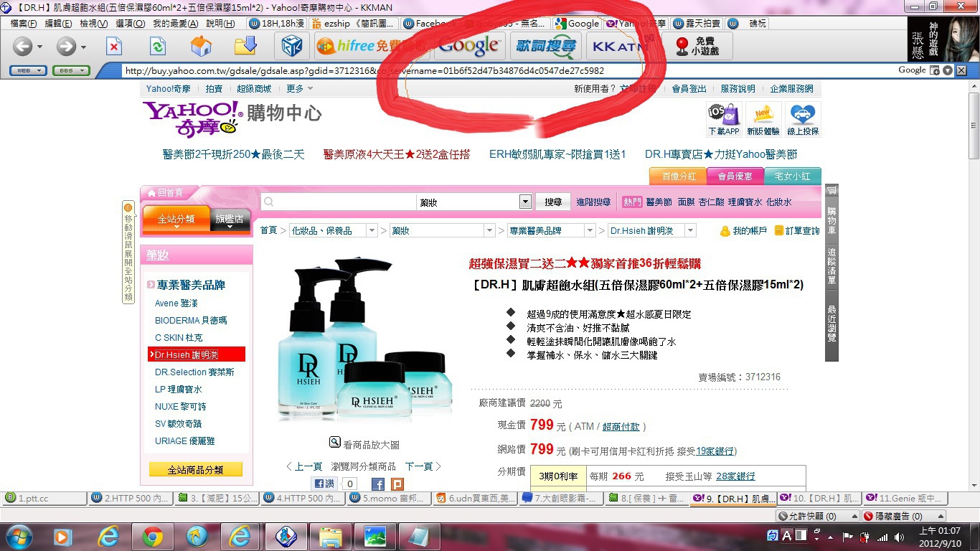Select the 百億分紅 tab
The image size is (980, 551).
[x=678, y=176]
